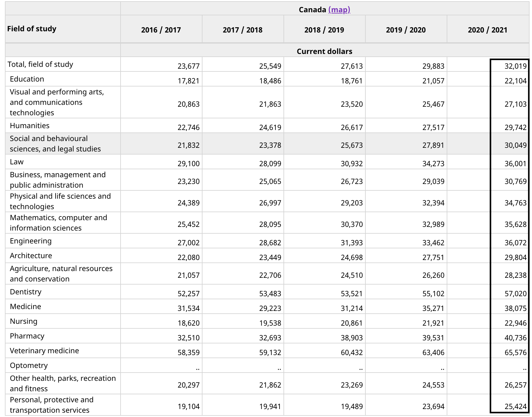Click the Personal, protective and transportation services label
This screenshot has width=532, height=417.
52,405
